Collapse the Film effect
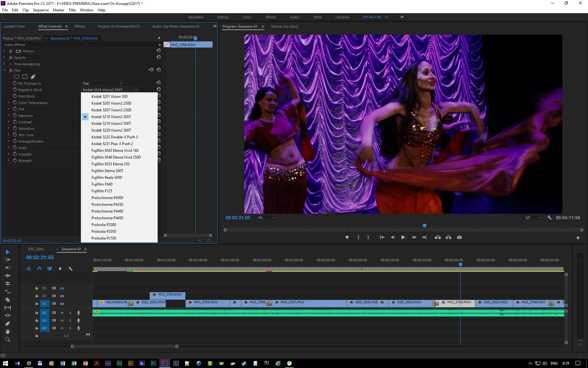This screenshot has height=368, width=588. click(x=5, y=71)
